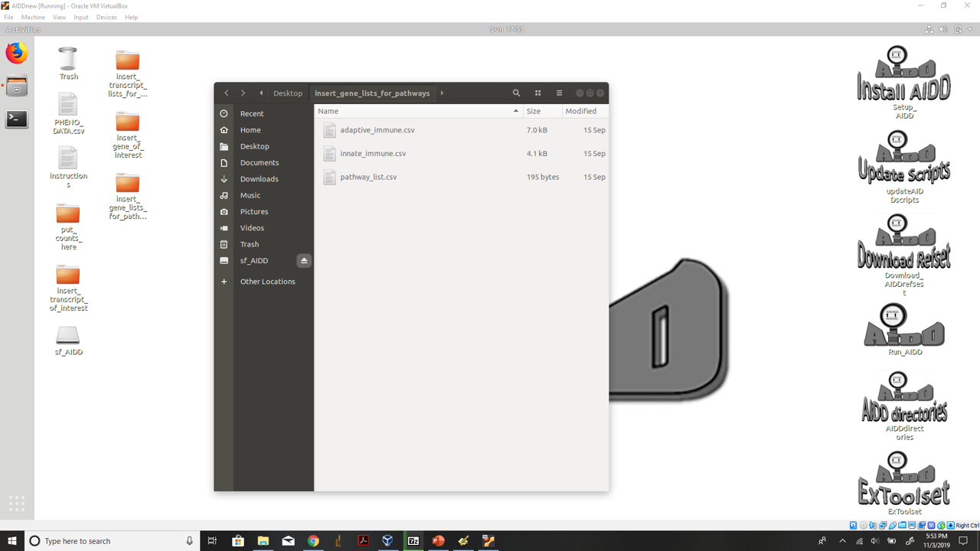The image size is (980, 551).
Task: Click insert_gene_lists_for_pathways path button
Action: [x=372, y=93]
